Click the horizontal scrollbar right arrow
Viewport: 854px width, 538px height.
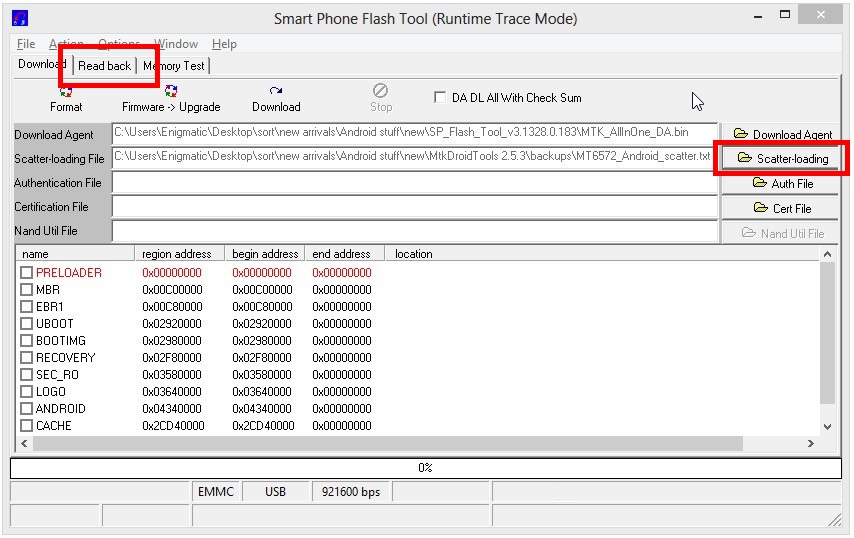coord(811,443)
